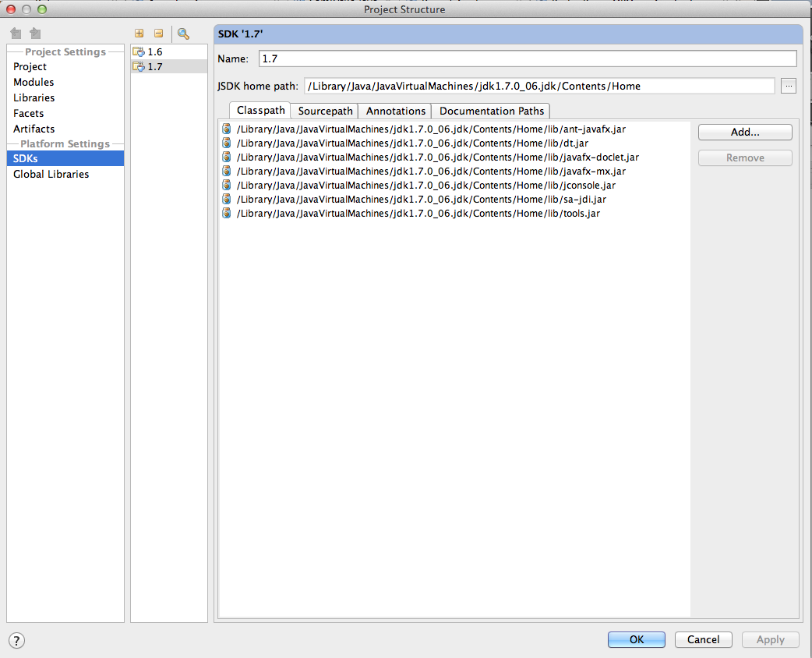Click the help question-mark icon
Image resolution: width=812 pixels, height=658 pixels.
point(16,640)
